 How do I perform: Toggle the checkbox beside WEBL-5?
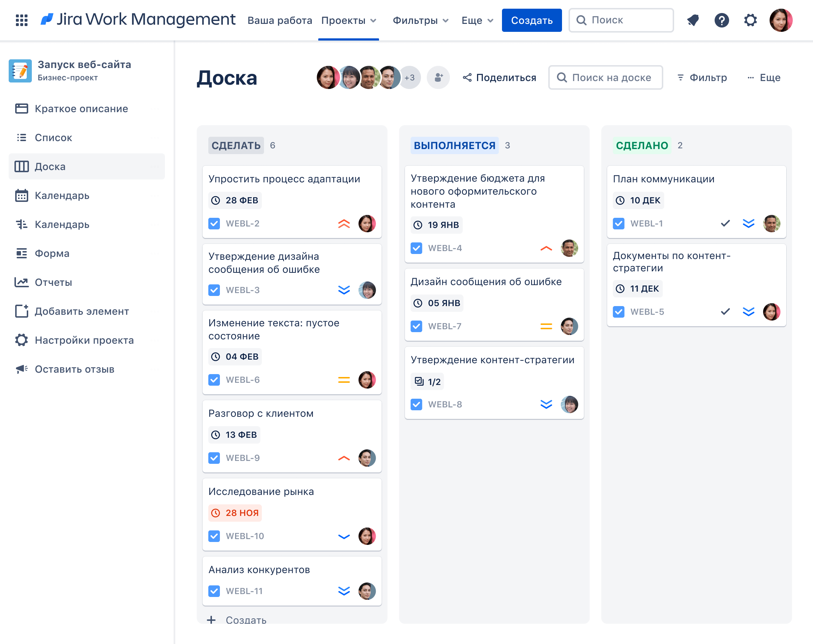click(x=618, y=312)
